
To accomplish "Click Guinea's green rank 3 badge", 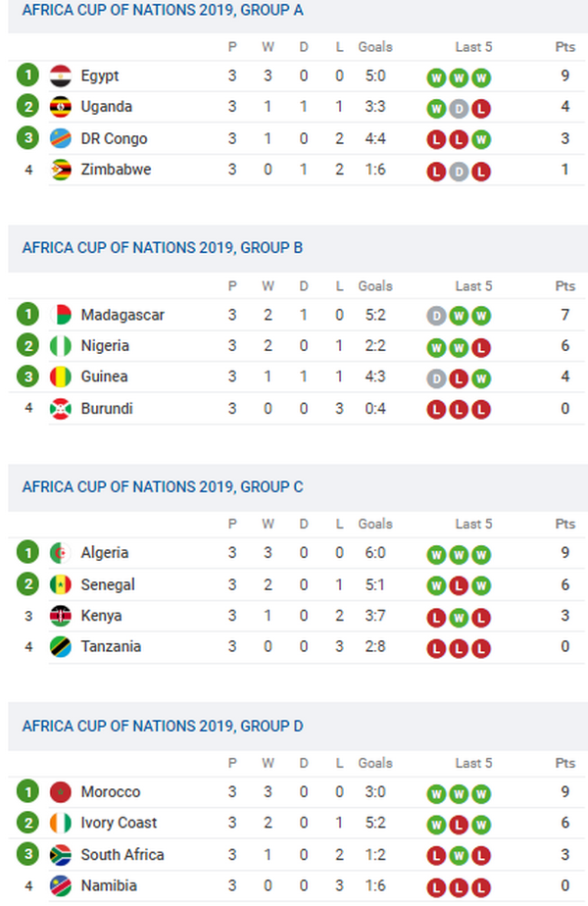I will tap(28, 377).
